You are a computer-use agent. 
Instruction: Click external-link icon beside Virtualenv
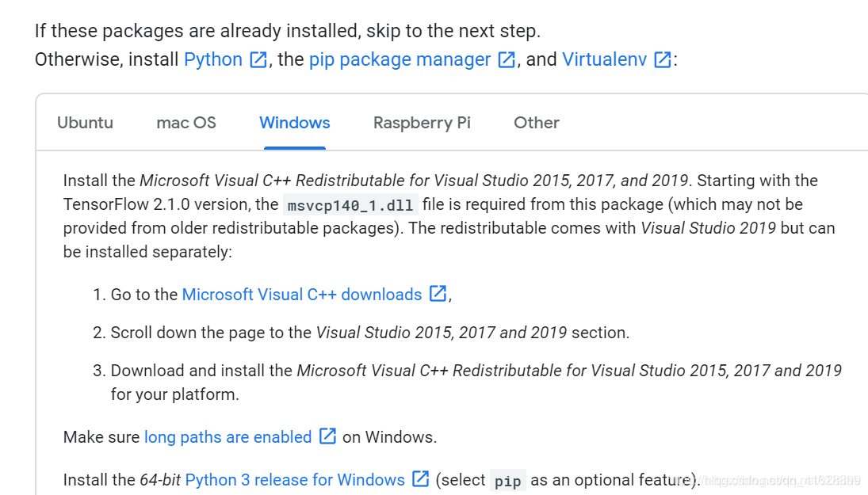click(663, 59)
